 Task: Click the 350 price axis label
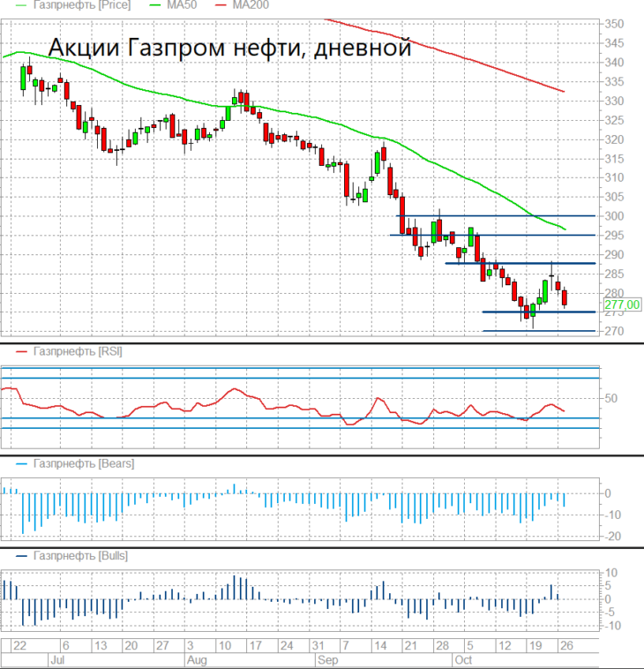(x=614, y=24)
